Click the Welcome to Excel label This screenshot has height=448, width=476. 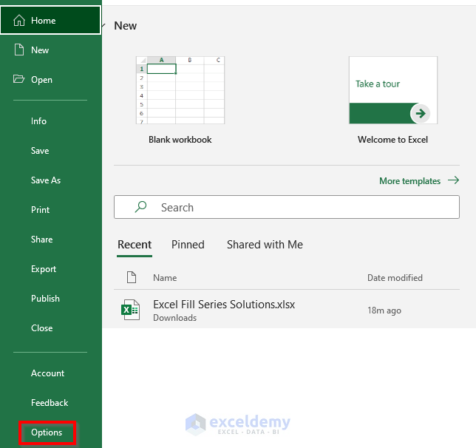[x=392, y=140]
